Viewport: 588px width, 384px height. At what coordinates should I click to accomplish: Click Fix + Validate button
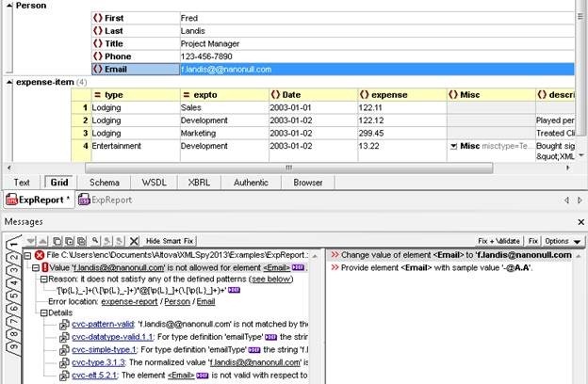point(498,241)
